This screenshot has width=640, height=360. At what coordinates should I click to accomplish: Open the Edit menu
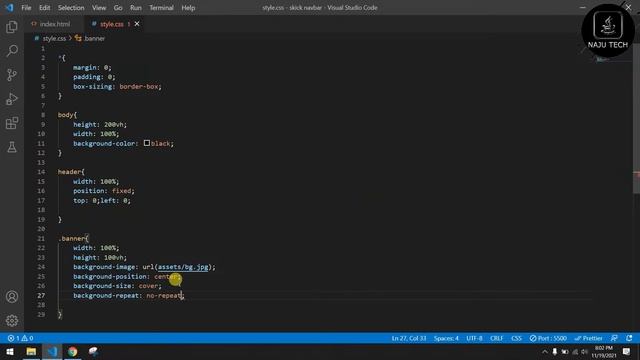[44, 8]
